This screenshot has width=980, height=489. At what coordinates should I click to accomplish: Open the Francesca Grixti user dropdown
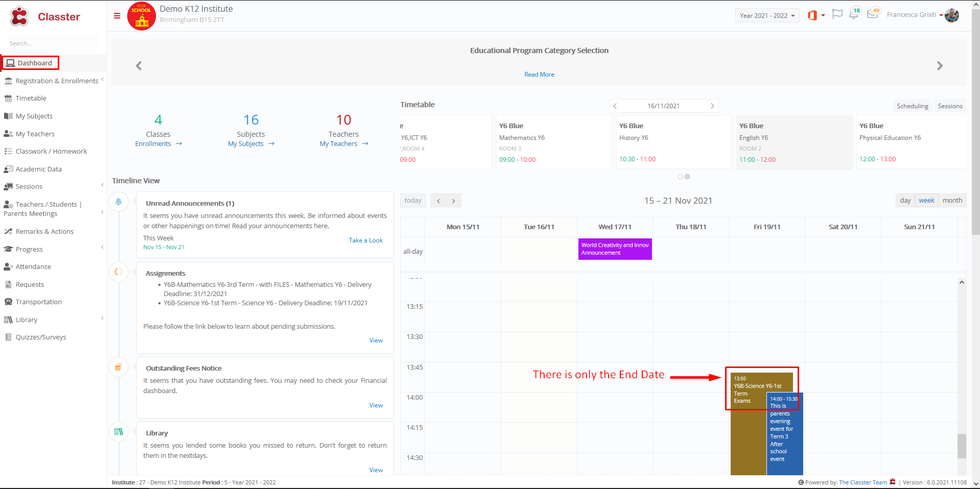coord(915,15)
